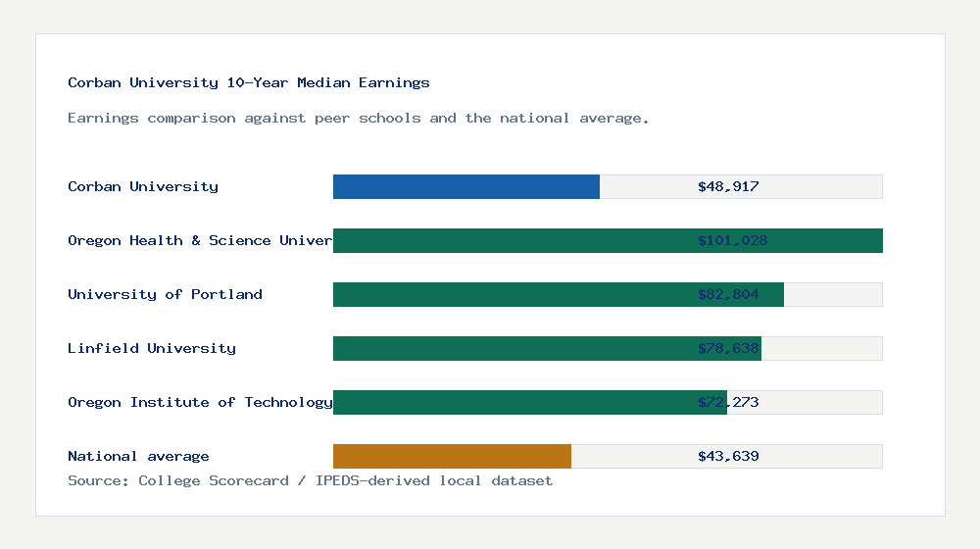Select the National average row label
The height and width of the screenshot is (549, 980).
pyautogui.click(x=138, y=456)
